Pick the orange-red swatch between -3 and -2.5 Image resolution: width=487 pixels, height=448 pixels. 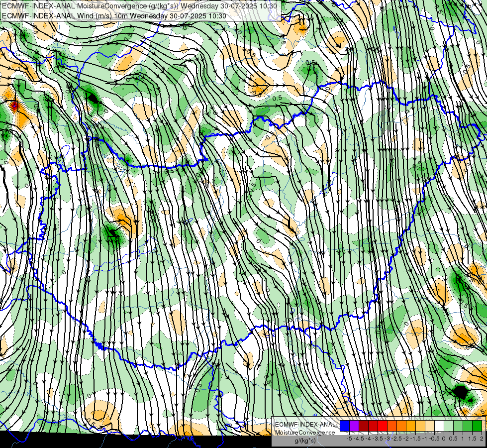(x=392, y=426)
